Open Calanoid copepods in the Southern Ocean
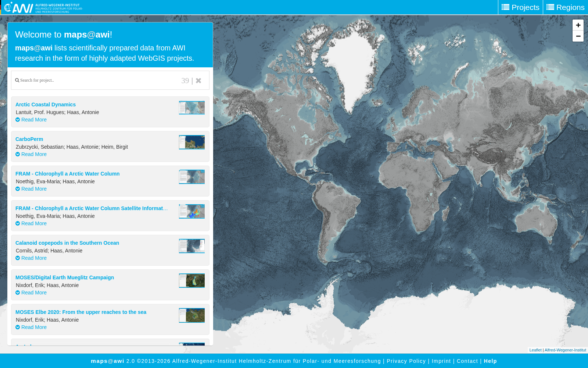 (67, 243)
